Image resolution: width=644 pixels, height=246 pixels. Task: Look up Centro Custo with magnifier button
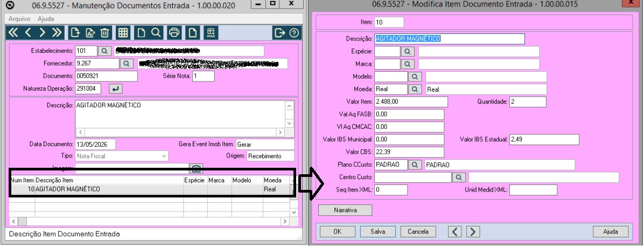tap(458, 177)
